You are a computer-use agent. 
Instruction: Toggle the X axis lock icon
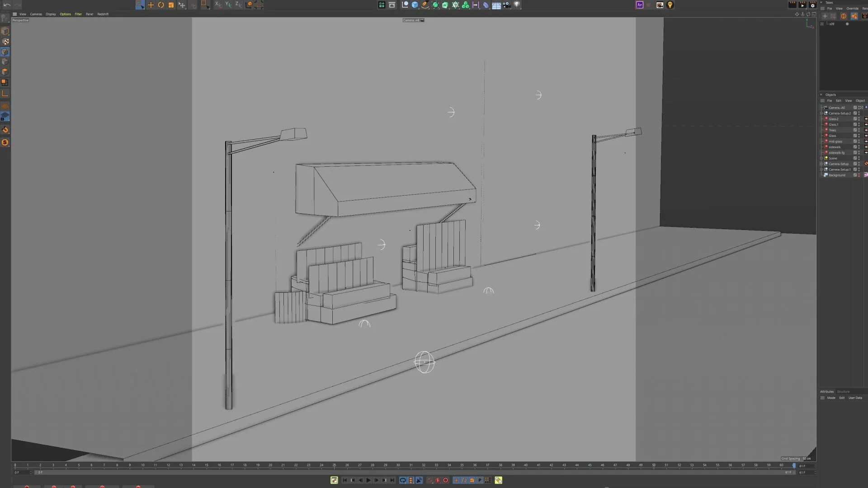218,5
